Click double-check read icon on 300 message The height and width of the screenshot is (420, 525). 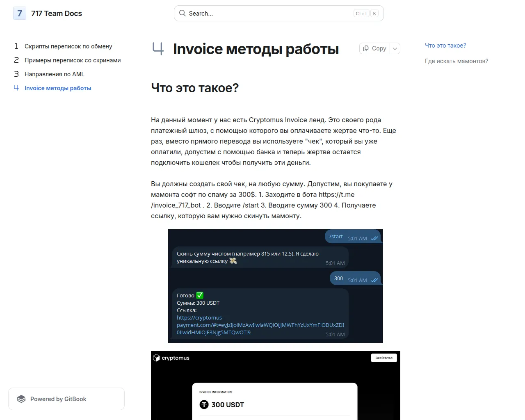[x=374, y=280]
